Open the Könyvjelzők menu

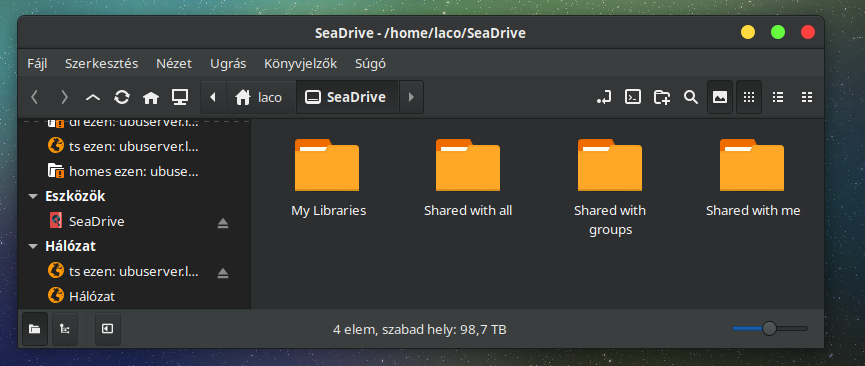[301, 63]
